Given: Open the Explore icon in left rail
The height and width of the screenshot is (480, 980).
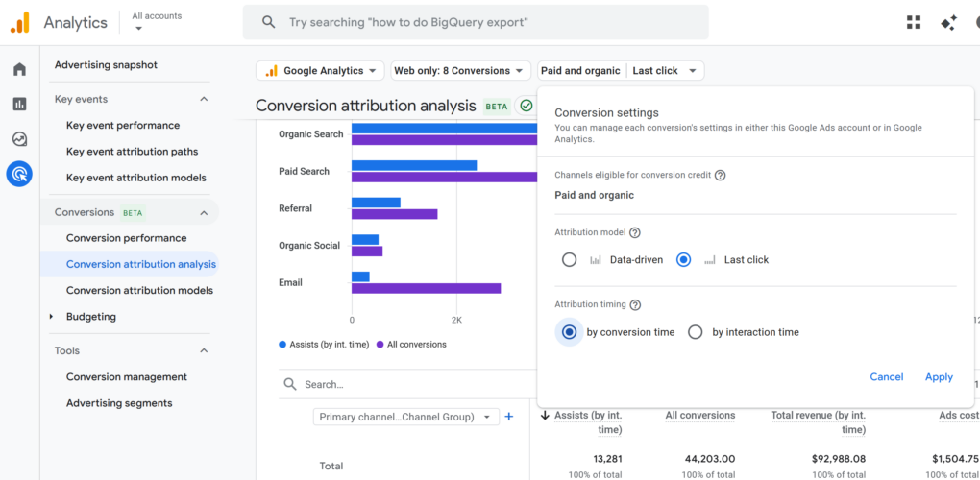Looking at the screenshot, I should pos(19,139).
